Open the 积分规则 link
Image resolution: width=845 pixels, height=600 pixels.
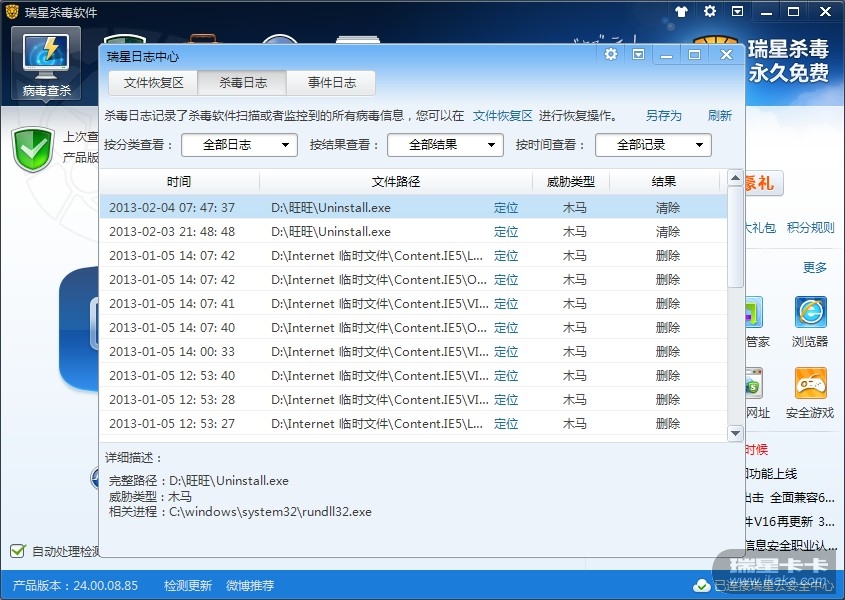(810, 227)
